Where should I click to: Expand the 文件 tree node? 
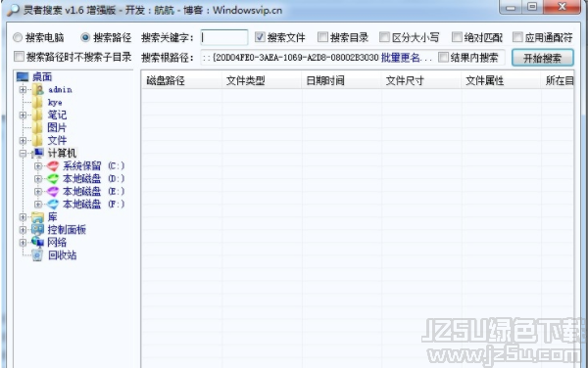pyautogui.click(x=23, y=140)
